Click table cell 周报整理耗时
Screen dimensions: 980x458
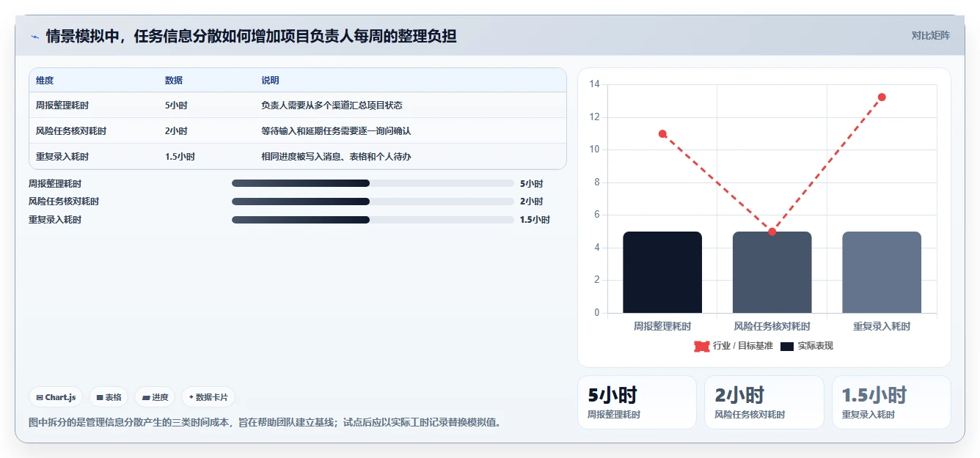pyautogui.click(x=62, y=106)
